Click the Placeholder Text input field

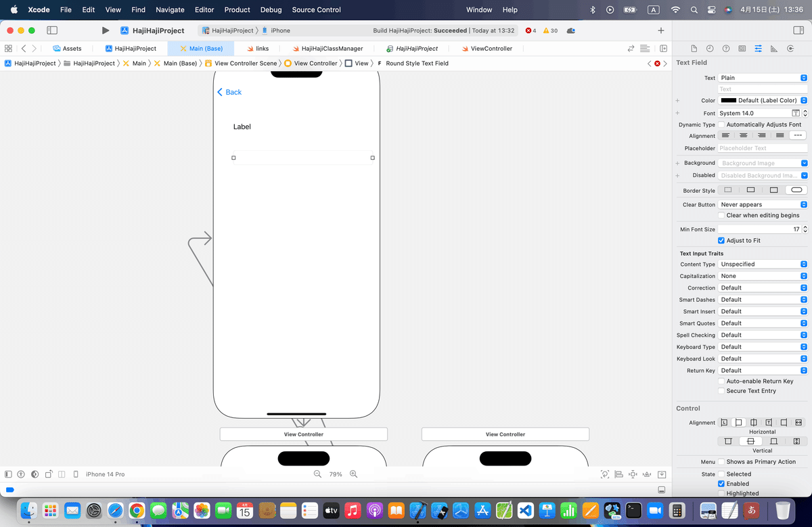click(763, 148)
